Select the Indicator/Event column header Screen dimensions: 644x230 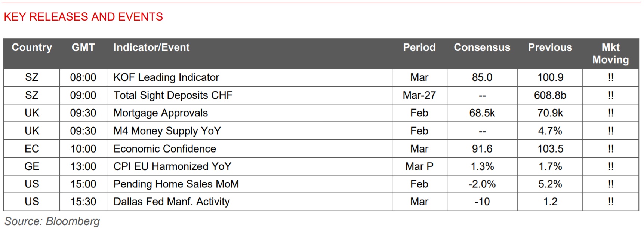tap(151, 47)
